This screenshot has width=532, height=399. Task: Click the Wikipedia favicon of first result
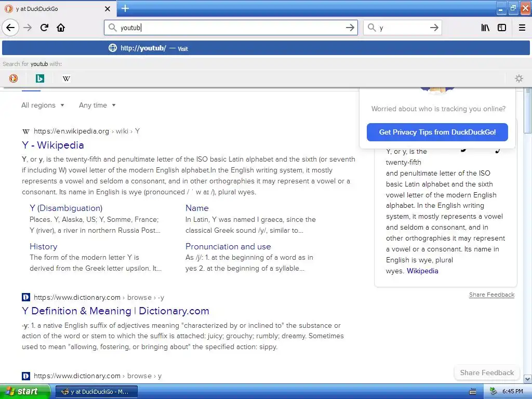[26, 131]
